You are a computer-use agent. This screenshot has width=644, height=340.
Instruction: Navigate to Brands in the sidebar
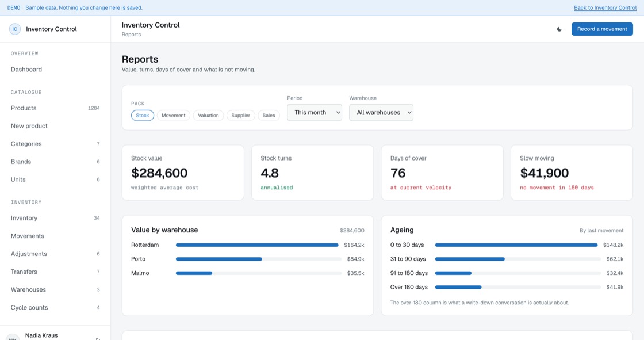coord(55,162)
